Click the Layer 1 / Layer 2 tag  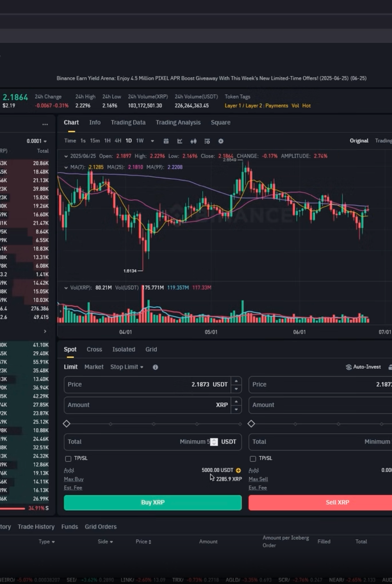click(x=243, y=106)
